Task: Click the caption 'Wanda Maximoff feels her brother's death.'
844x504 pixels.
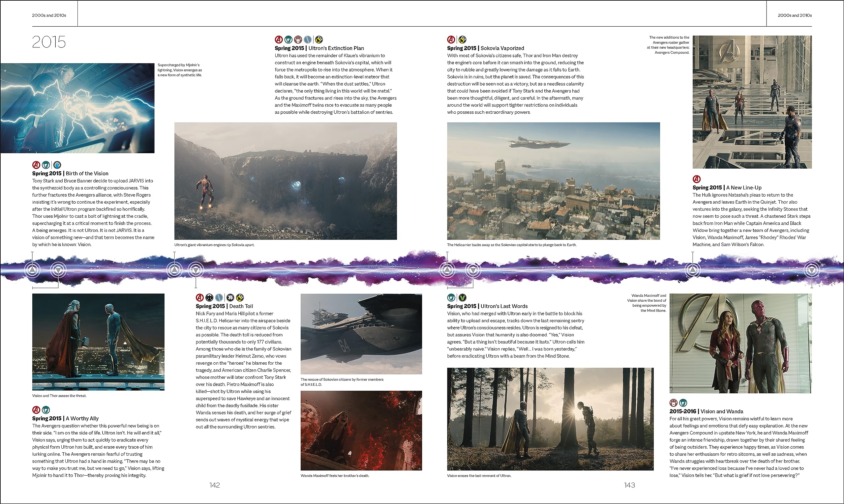Action: pyautogui.click(x=335, y=476)
